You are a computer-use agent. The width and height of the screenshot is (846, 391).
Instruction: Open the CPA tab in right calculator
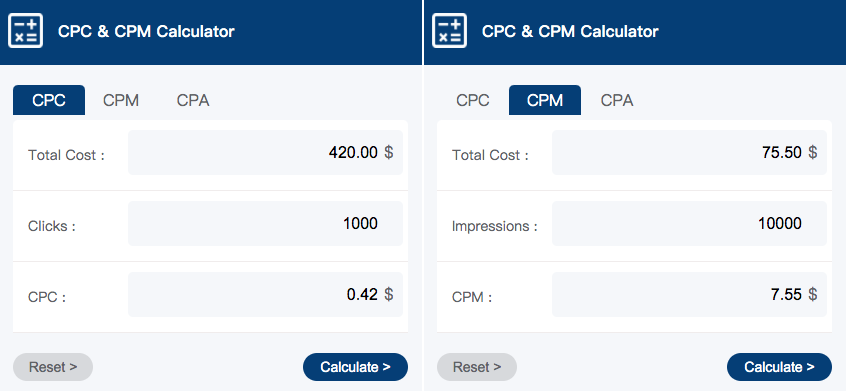click(x=617, y=100)
